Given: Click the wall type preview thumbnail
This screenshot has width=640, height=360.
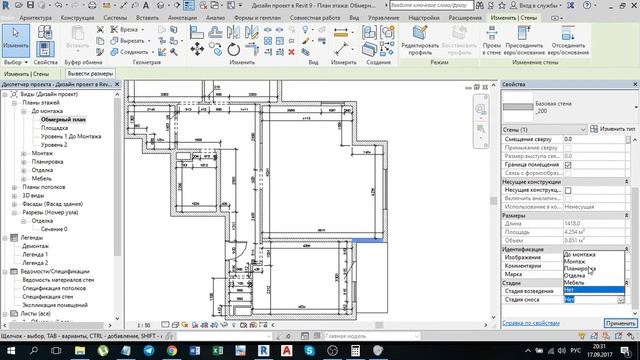Looking at the screenshot, I should point(518,107).
